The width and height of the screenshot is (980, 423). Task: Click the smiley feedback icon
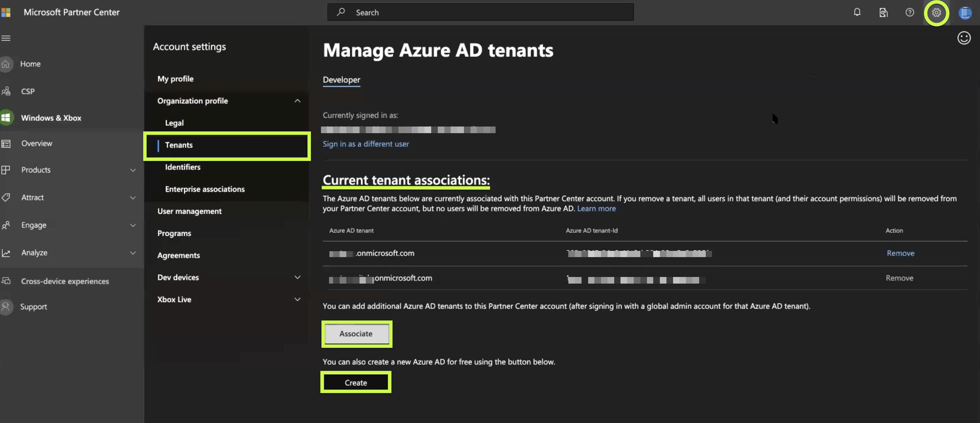pos(963,38)
